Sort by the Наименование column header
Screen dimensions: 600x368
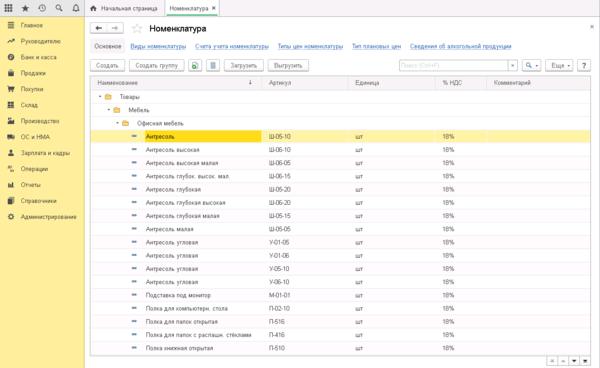click(x=176, y=83)
